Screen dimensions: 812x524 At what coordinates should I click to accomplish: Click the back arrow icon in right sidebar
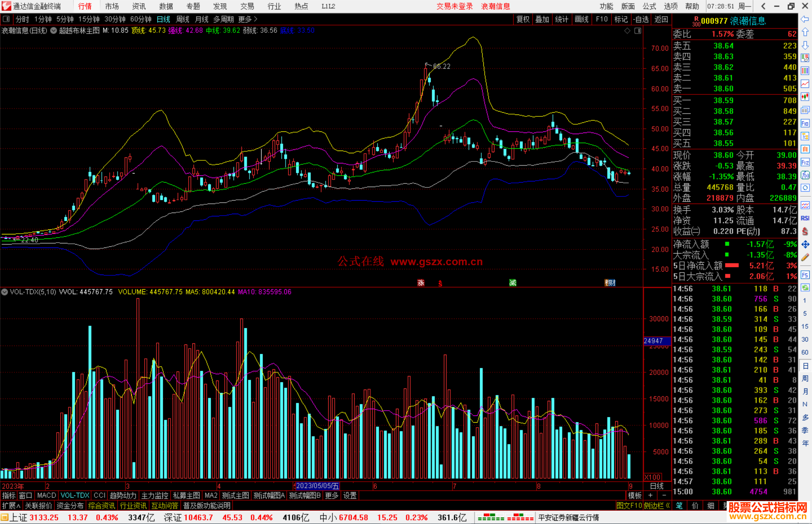coord(805,19)
